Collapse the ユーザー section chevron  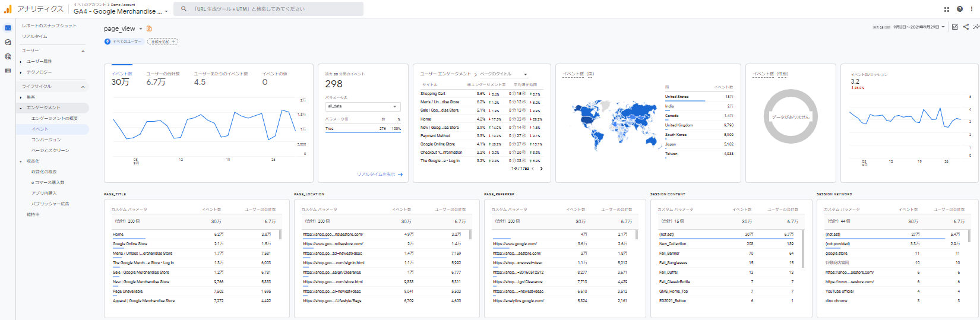pos(83,51)
